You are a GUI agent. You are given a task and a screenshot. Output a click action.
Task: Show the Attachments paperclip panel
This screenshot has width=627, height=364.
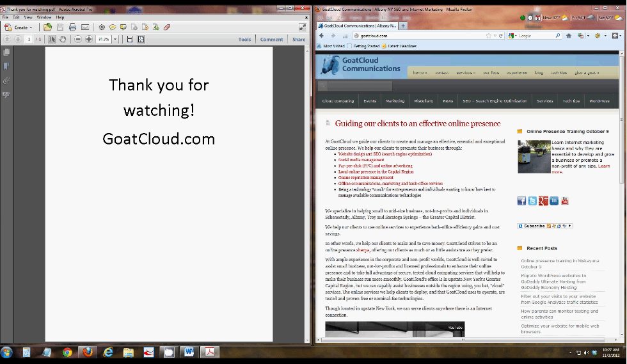click(x=6, y=81)
